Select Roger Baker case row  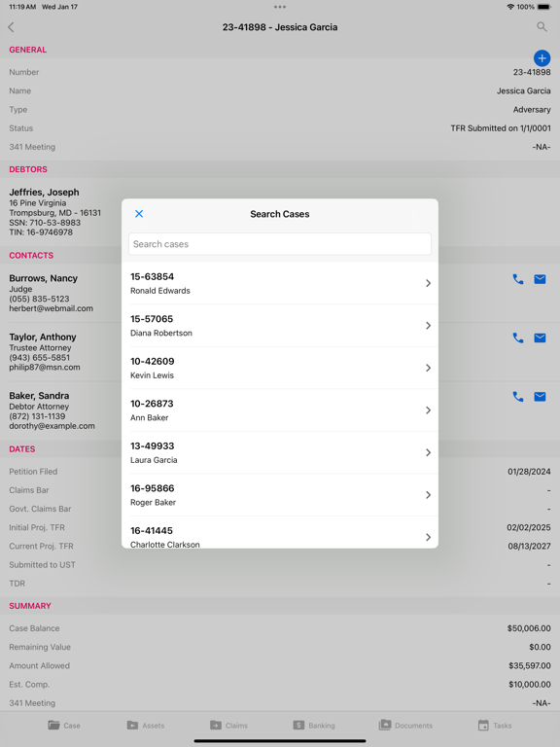[280, 495]
